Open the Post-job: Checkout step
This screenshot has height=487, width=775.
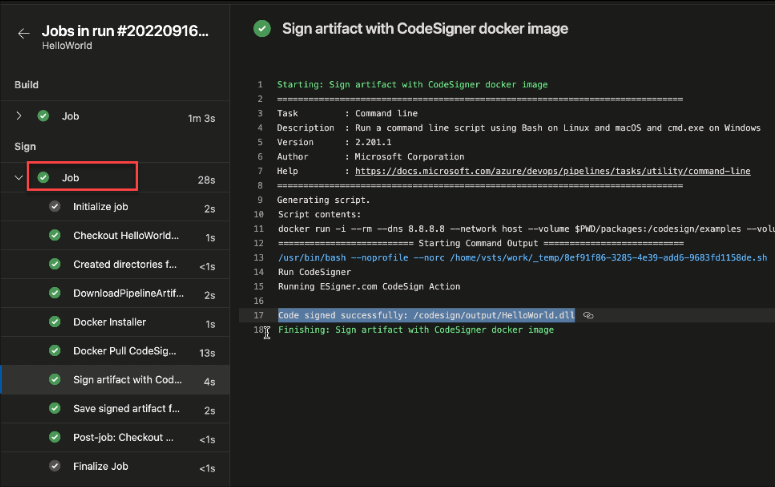pos(124,438)
